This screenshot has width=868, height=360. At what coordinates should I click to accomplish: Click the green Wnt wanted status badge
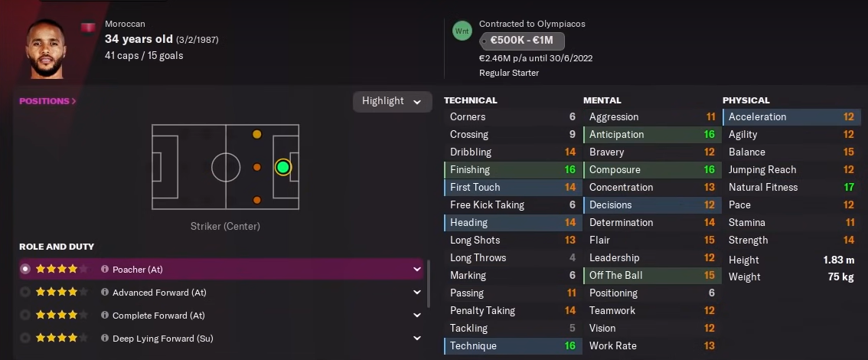[462, 31]
